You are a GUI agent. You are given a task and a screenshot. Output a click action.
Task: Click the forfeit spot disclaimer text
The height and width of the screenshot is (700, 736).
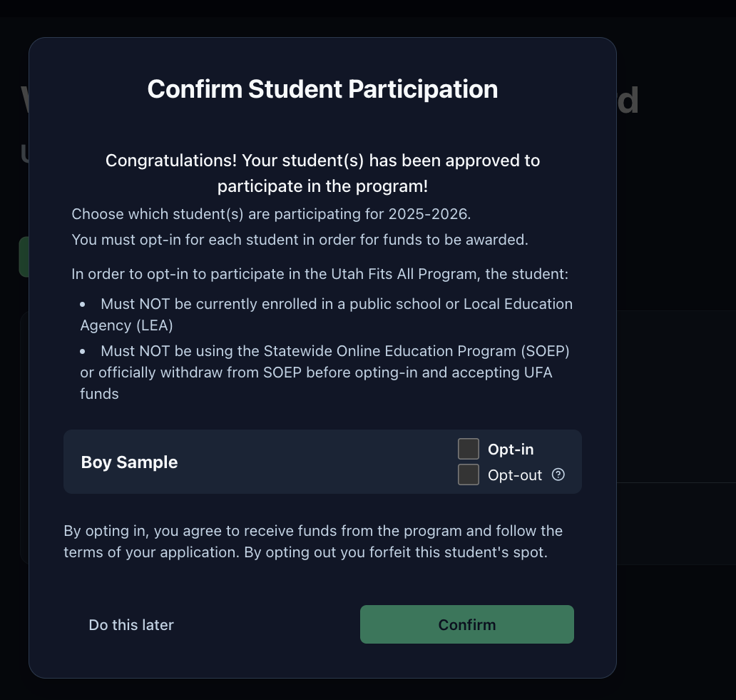[x=313, y=542]
